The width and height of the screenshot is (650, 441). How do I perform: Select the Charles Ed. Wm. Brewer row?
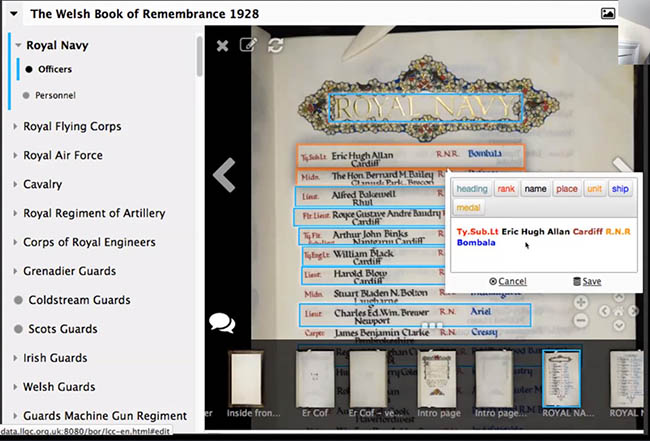(x=415, y=315)
